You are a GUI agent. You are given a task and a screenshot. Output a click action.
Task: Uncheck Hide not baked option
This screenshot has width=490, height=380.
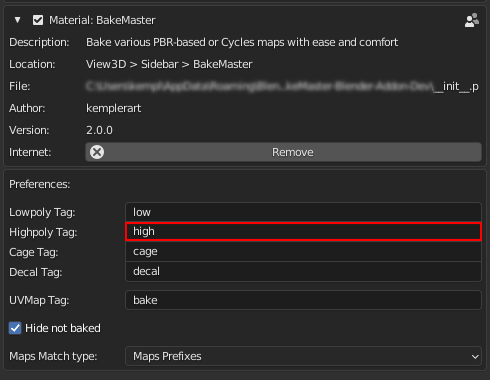tap(15, 328)
